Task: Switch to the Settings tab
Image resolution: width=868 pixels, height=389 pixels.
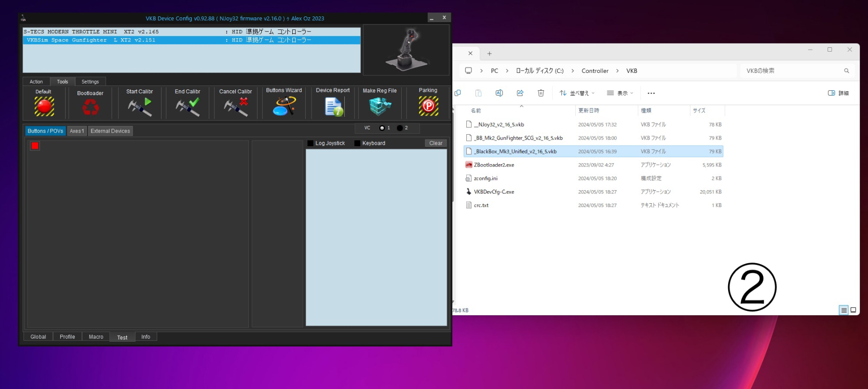Action: tap(90, 82)
